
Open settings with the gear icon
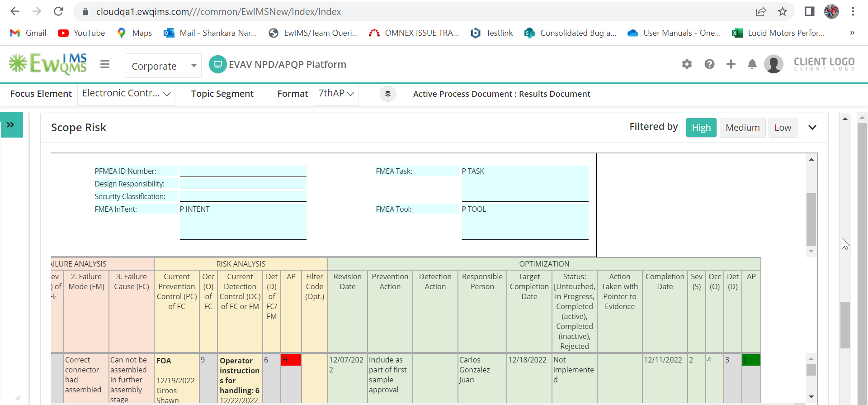(x=687, y=64)
